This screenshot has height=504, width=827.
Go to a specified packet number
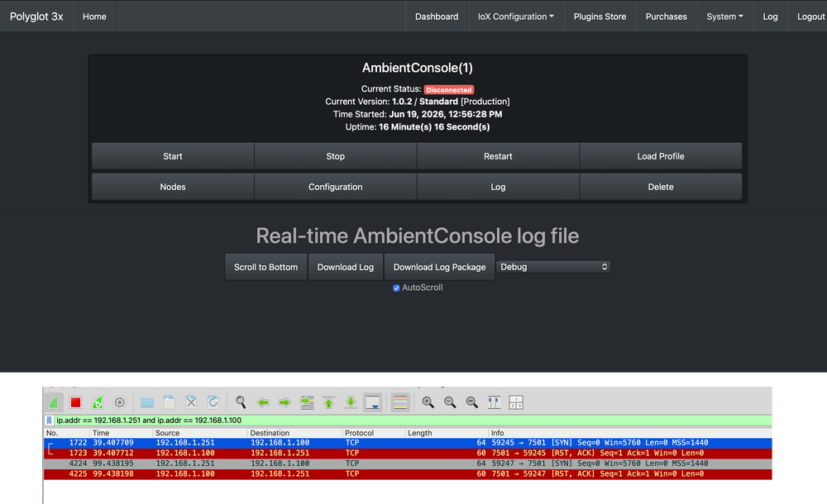(307, 402)
